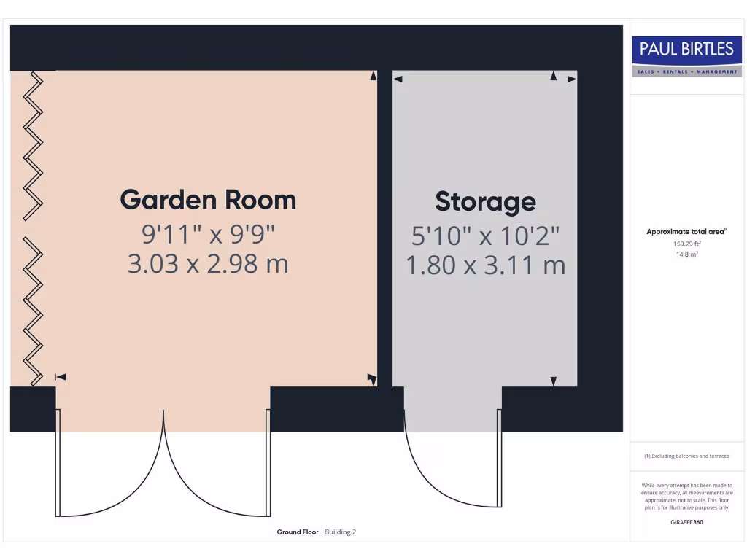Click the Building 2 label
This screenshot has width=747, height=560.
[340, 532]
